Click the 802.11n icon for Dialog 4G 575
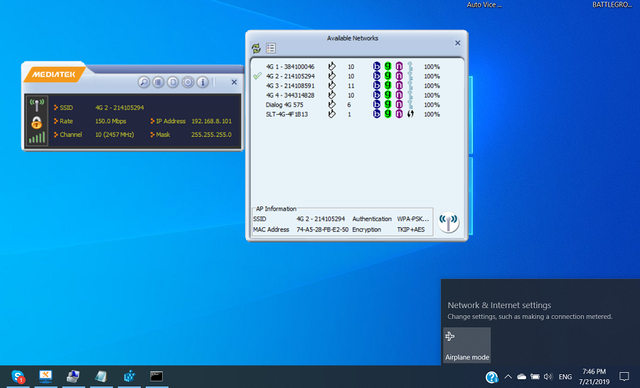 (399, 105)
